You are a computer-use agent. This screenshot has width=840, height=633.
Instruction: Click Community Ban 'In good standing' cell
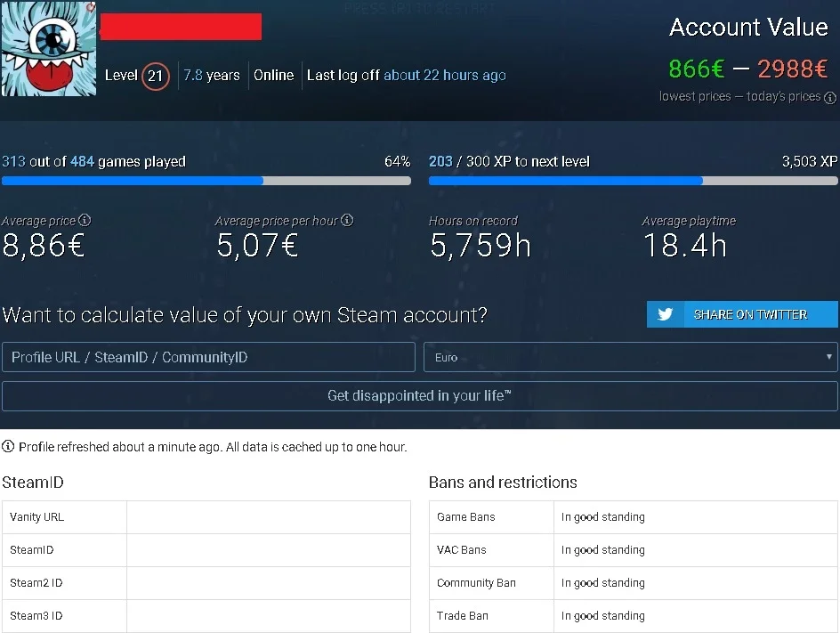695,582
